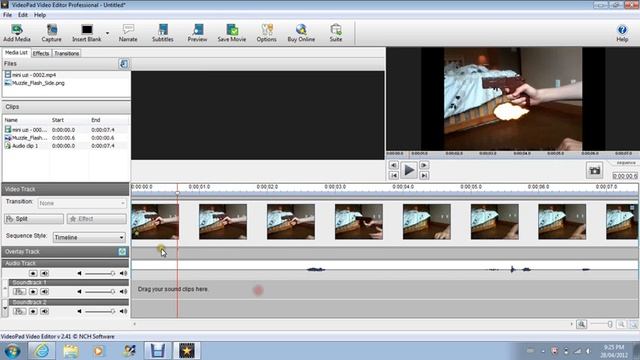Click the soundtrack list scroll-down arrow
The height and width of the screenshot is (360, 640).
(x=5, y=308)
